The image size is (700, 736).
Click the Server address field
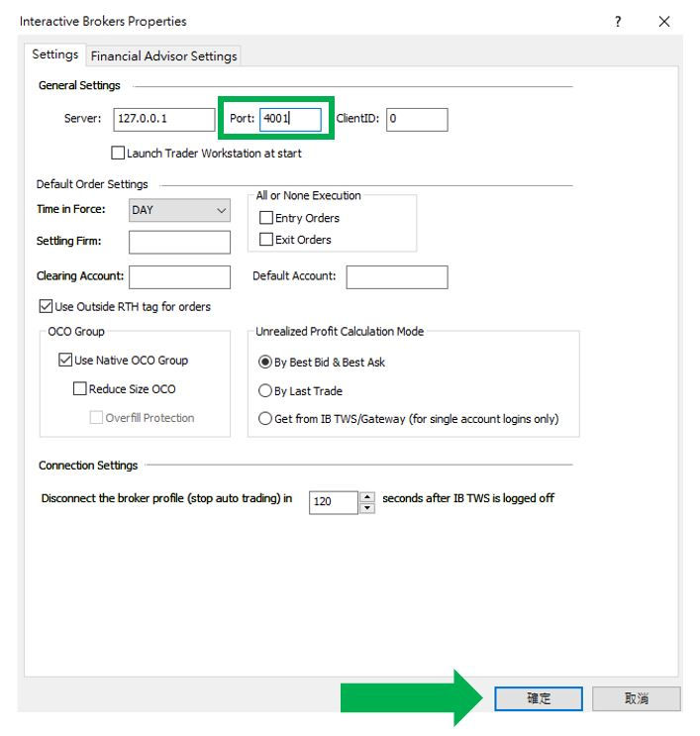[163, 119]
